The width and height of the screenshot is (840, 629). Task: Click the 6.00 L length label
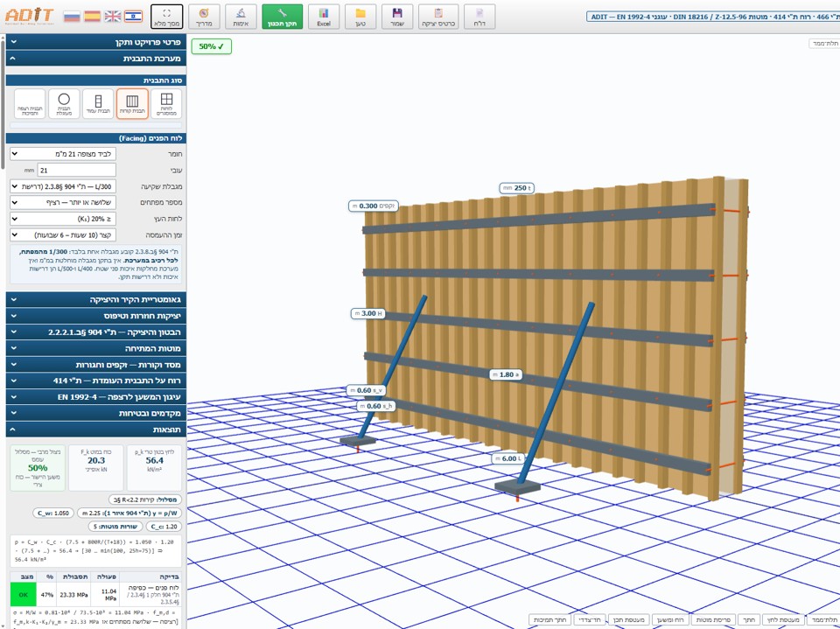click(x=507, y=458)
